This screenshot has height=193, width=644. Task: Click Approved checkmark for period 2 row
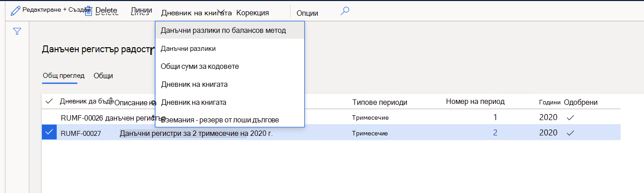[570, 133]
